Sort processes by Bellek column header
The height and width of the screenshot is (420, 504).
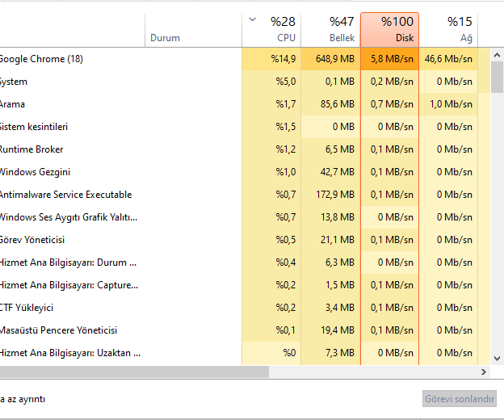tap(331, 29)
